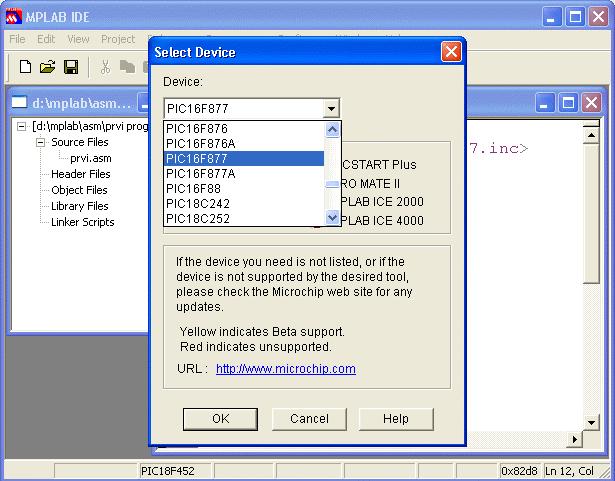Click the MPLAB IDE logo icon

click(x=14, y=17)
